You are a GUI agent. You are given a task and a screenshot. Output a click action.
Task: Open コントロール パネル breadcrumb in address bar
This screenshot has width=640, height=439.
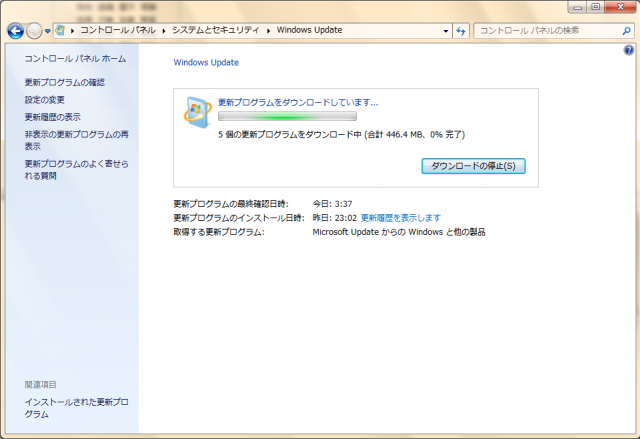click(118, 30)
